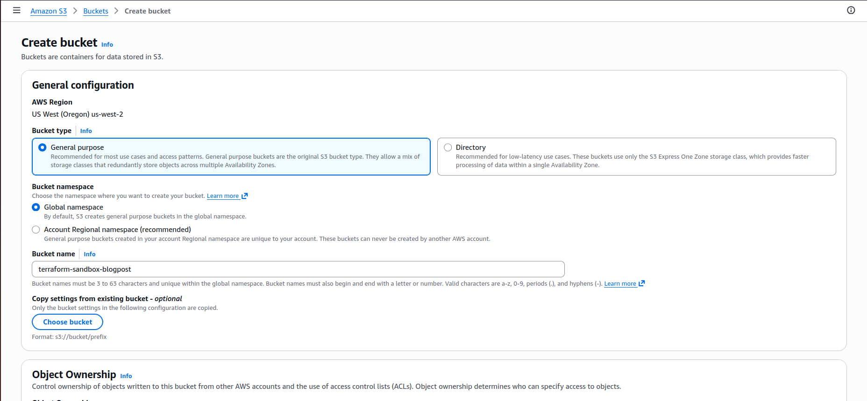The image size is (868, 401).
Task: Select Account Regional namespace option
Action: 36,230
